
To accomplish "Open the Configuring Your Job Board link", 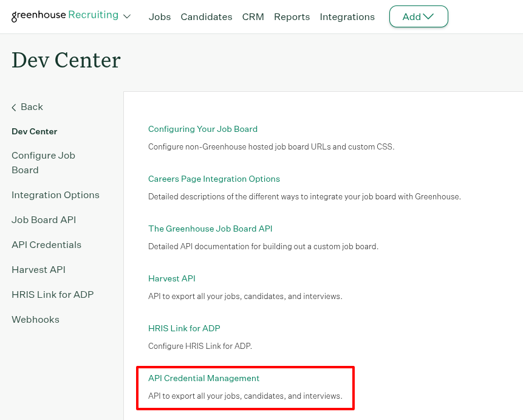I will click(203, 129).
